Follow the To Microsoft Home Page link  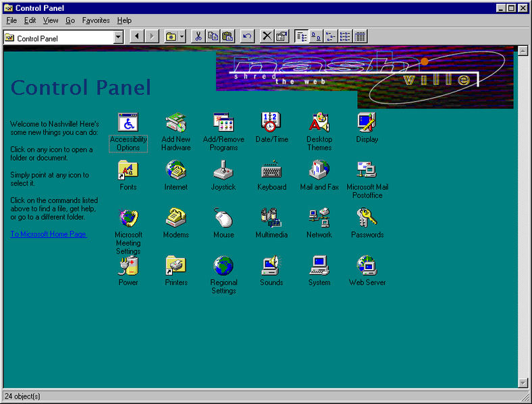click(x=49, y=234)
